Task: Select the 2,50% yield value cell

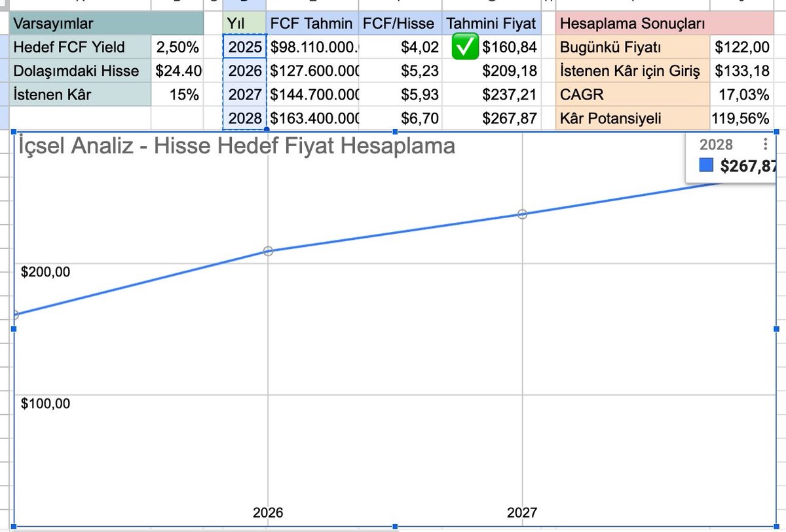Action: click(x=178, y=47)
